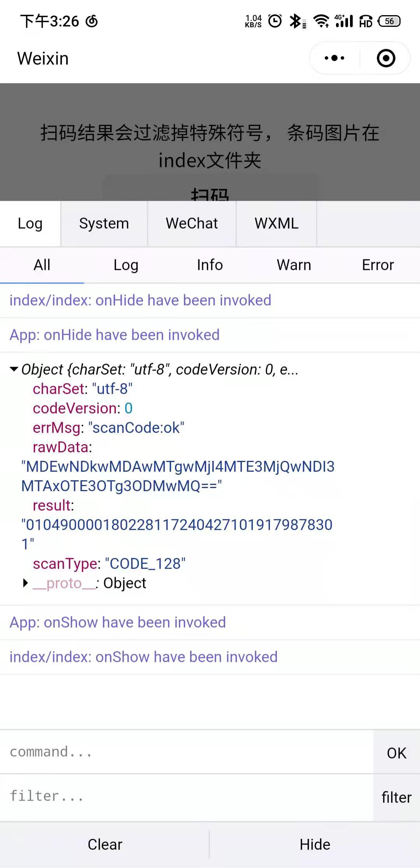Tap the alarm clock status icon
The height and width of the screenshot is (868, 420).
point(275,21)
